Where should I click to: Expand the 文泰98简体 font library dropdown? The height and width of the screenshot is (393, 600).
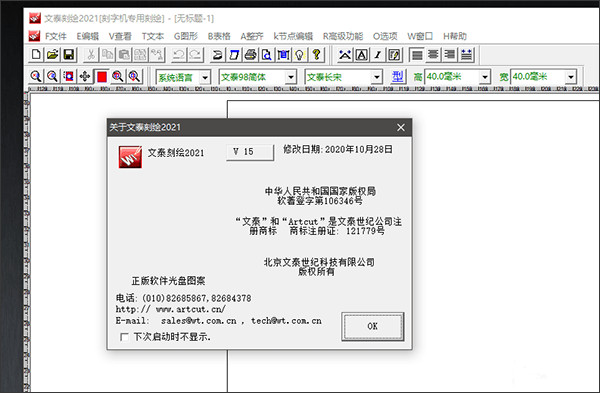[x=291, y=77]
